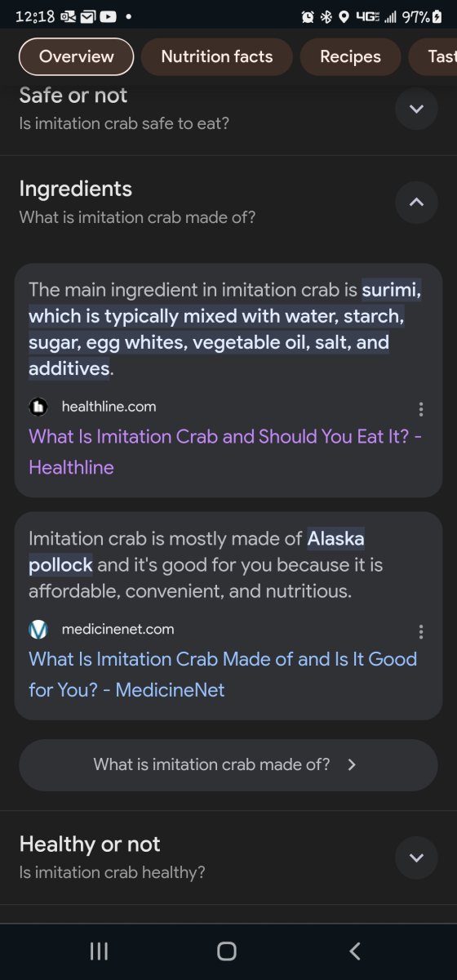Switch to the Recipes tab
The image size is (457, 980).
click(350, 56)
